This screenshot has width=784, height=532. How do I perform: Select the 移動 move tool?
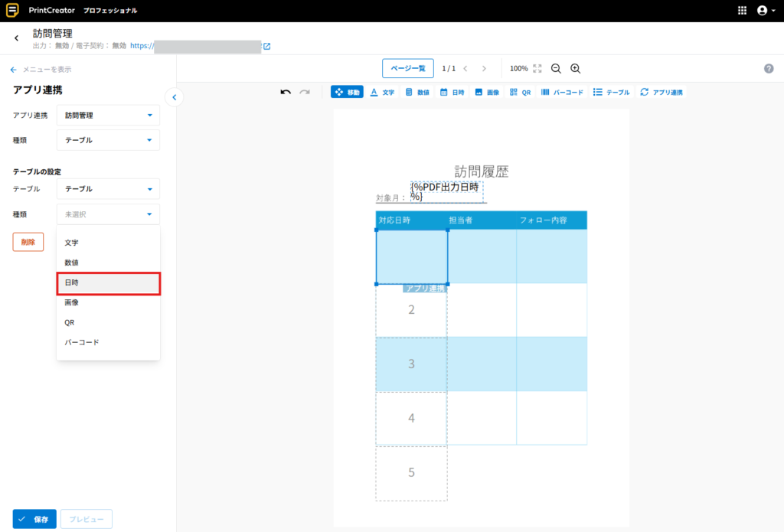click(x=347, y=92)
